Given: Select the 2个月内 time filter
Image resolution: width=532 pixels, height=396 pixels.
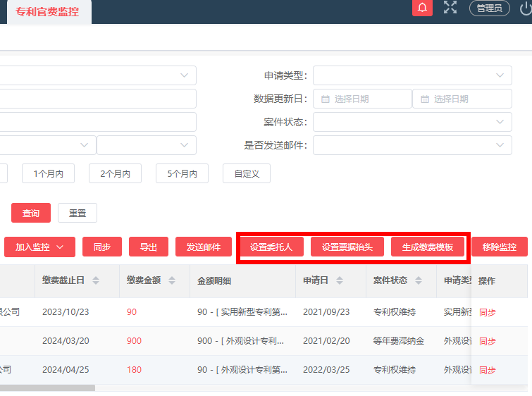Looking at the screenshot, I should tap(115, 173).
